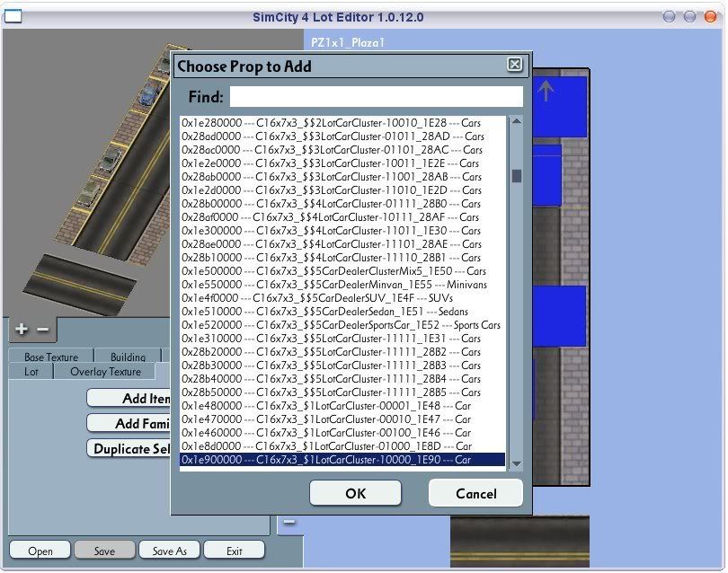Switch to the Overlay Texture tab
The width and height of the screenshot is (728, 573).
(x=105, y=371)
